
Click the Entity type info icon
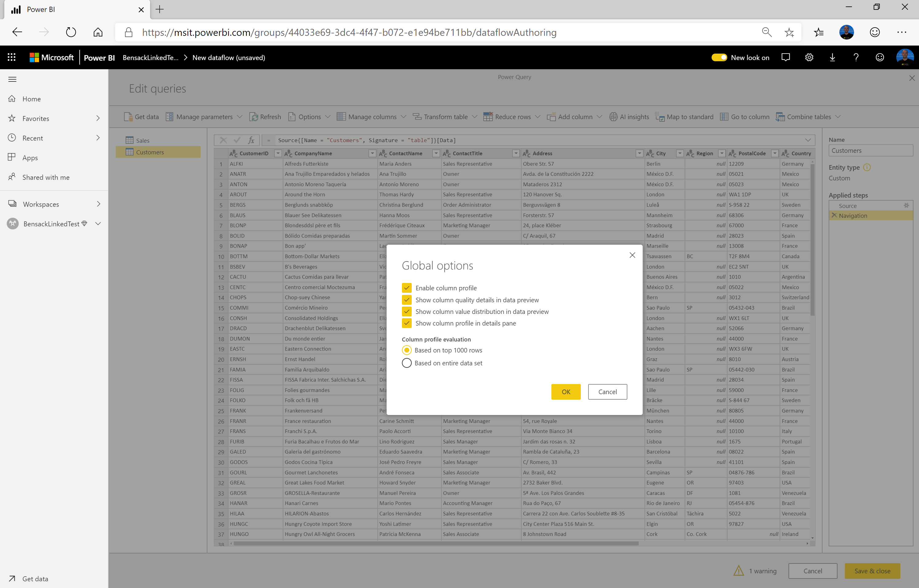867,167
